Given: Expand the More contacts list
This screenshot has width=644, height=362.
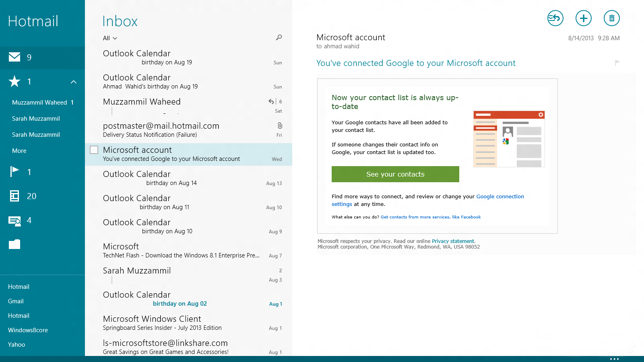Looking at the screenshot, I should [x=19, y=150].
